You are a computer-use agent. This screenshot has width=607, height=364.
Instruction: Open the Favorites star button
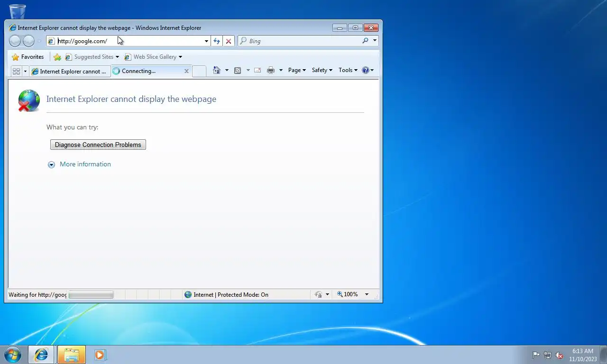pos(28,57)
